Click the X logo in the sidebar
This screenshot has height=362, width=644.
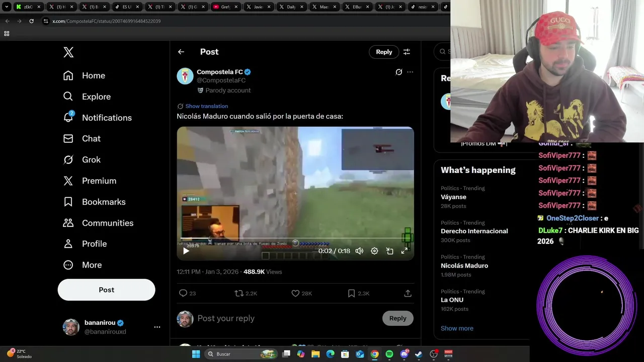pyautogui.click(x=68, y=52)
